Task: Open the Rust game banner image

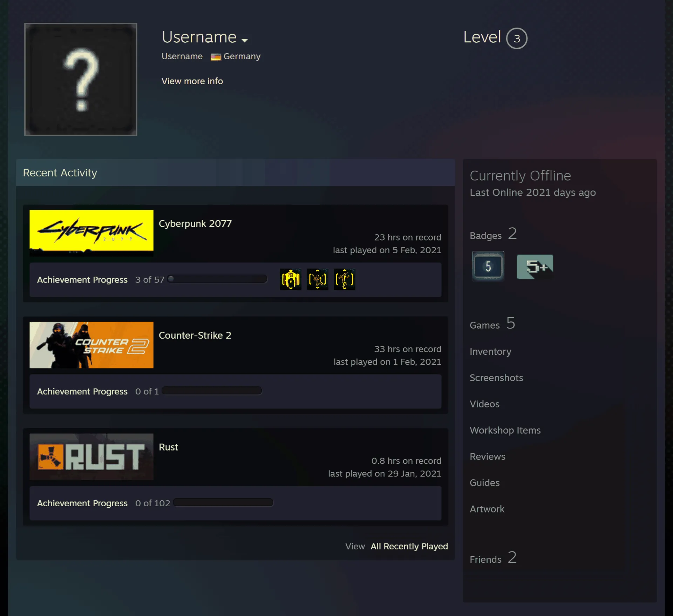Action: pos(91,457)
